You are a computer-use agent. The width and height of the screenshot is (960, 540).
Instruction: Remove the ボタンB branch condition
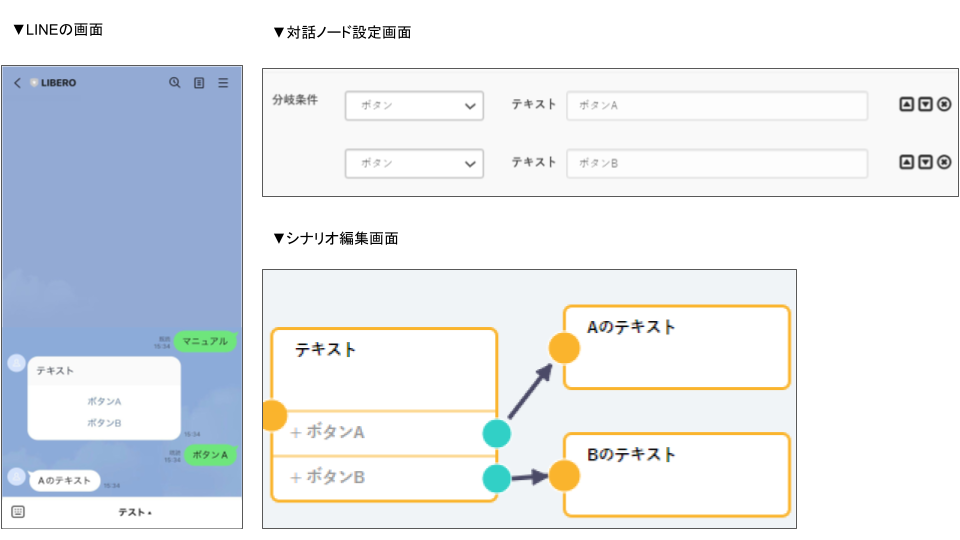tap(944, 162)
